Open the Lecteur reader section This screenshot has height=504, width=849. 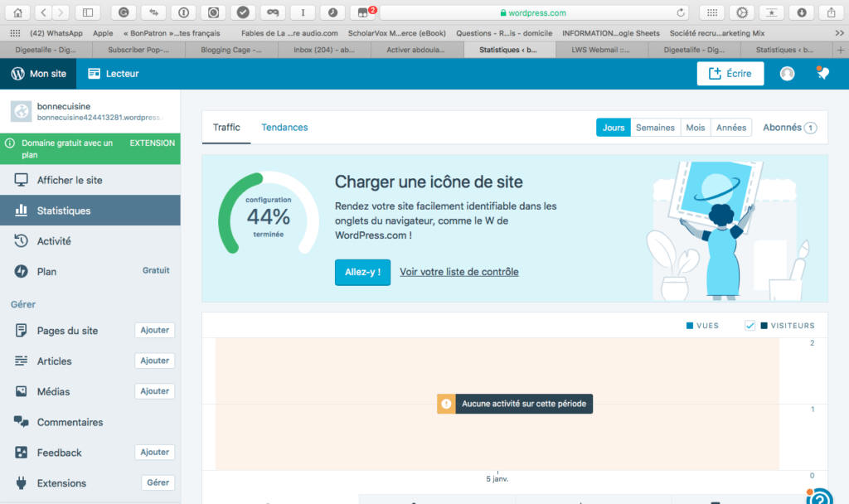point(113,74)
